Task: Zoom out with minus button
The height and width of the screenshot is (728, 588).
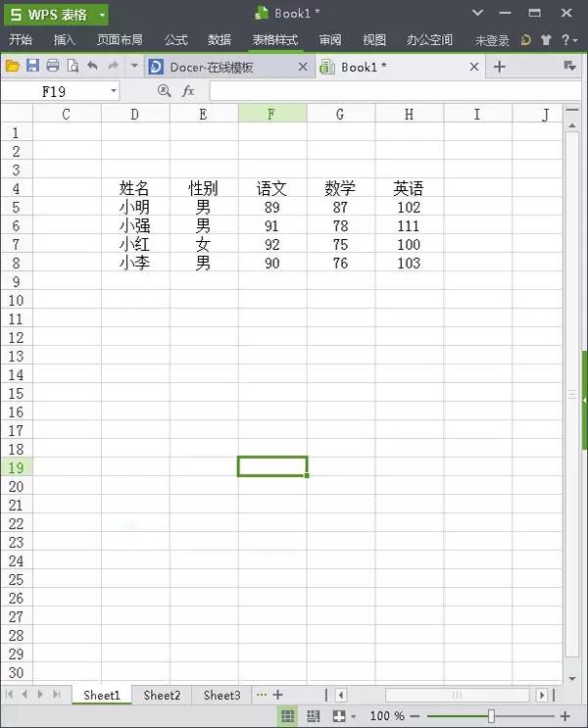Action: coord(415,716)
